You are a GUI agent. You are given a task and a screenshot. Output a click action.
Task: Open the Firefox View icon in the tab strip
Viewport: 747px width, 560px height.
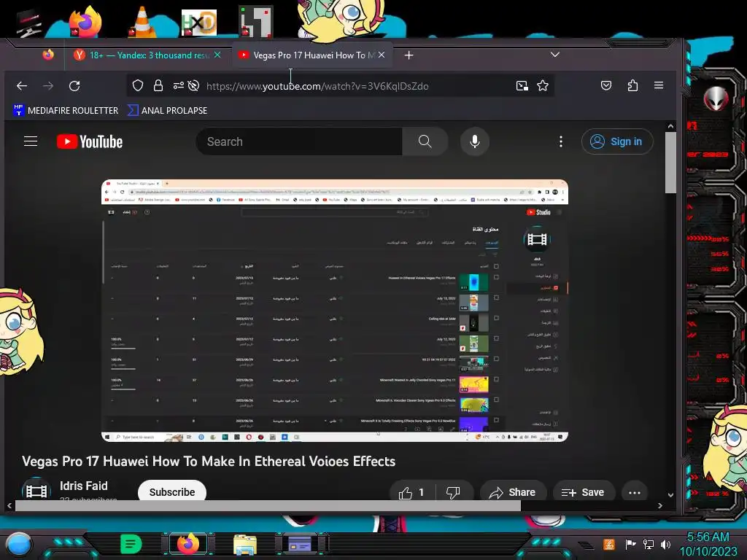pyautogui.click(x=48, y=55)
